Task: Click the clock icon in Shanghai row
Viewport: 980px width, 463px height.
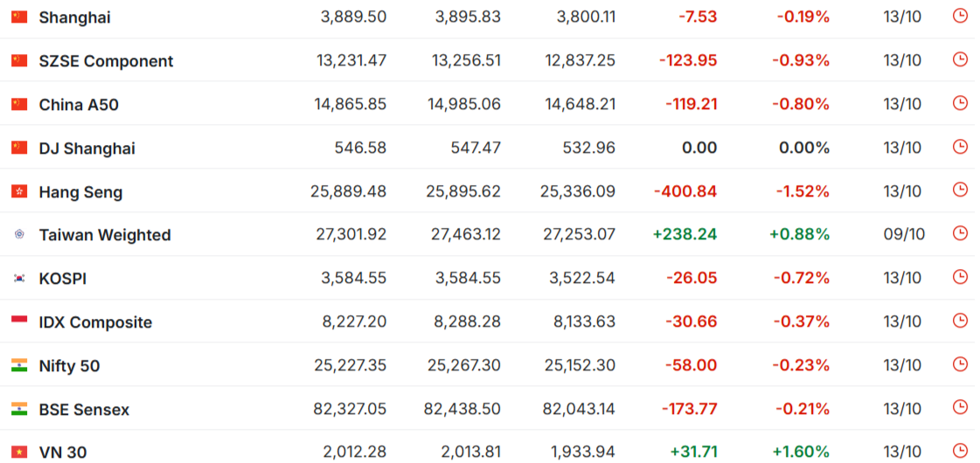Action: [x=960, y=16]
